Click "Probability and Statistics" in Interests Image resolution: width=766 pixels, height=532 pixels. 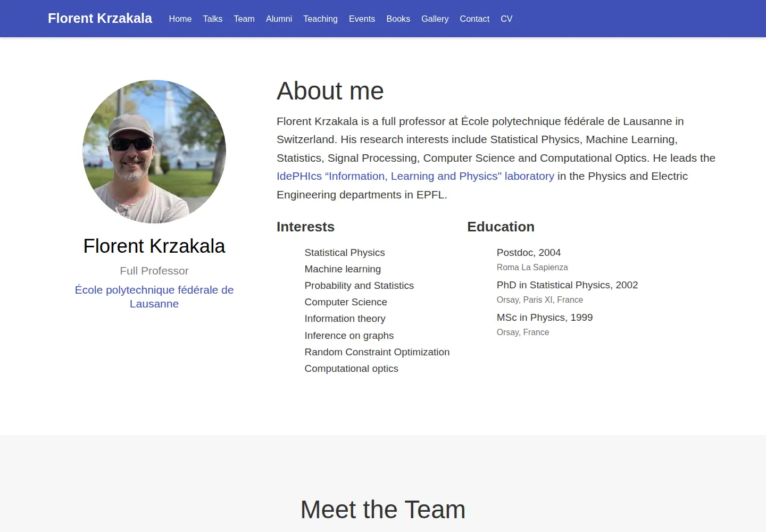(359, 286)
